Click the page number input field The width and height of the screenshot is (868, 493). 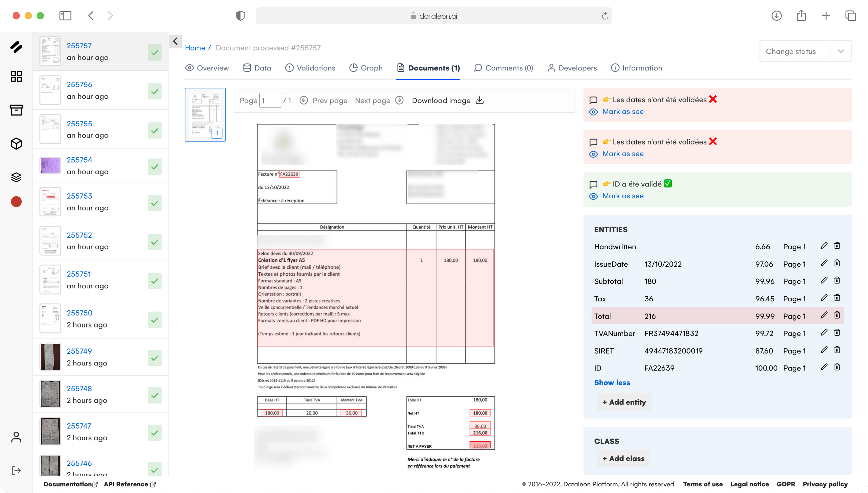[270, 100]
